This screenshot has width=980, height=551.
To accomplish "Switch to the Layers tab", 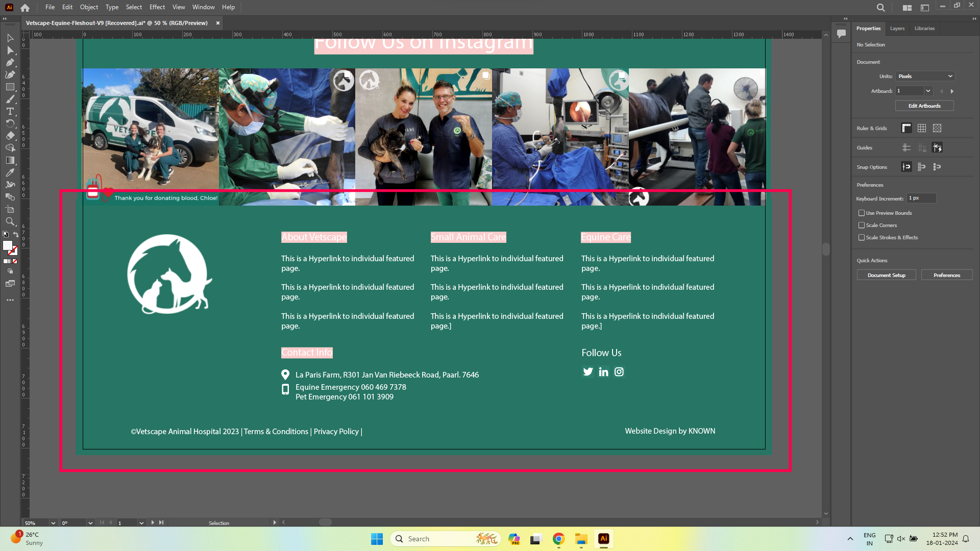I will click(x=897, y=29).
